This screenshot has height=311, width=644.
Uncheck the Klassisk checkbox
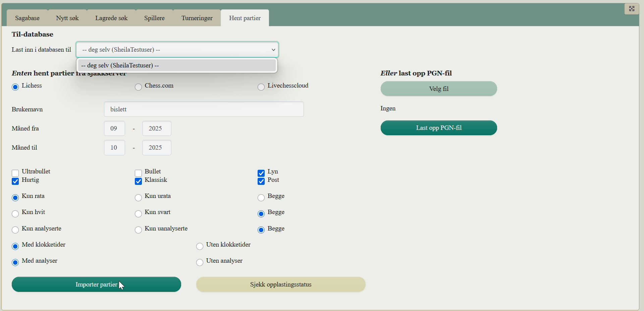click(x=139, y=182)
